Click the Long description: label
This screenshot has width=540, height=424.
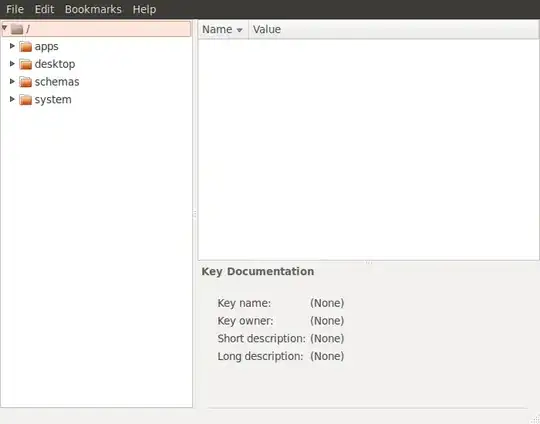(260, 356)
